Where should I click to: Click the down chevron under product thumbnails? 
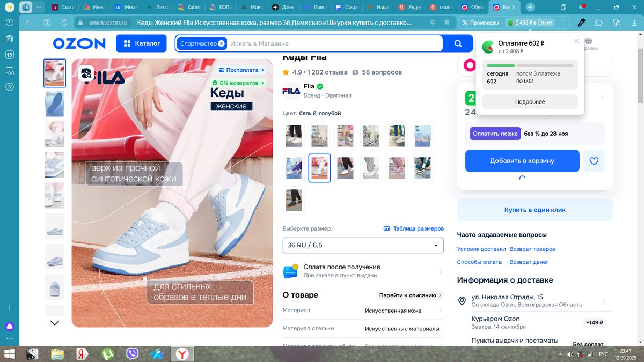point(54,322)
